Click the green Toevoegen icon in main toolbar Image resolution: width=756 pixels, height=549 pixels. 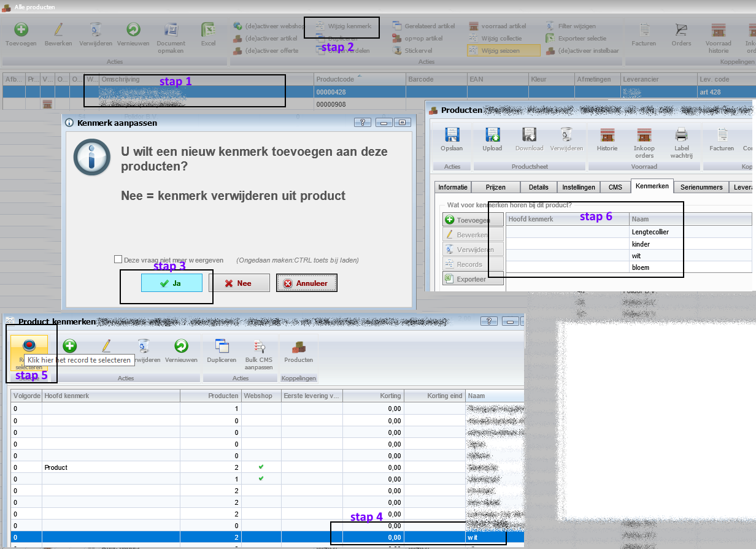pos(21,30)
